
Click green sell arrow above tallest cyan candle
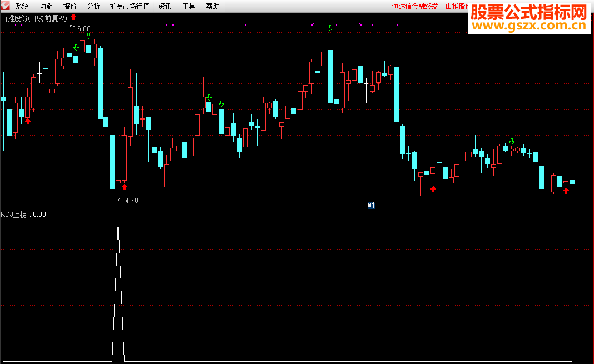[x=330, y=28]
